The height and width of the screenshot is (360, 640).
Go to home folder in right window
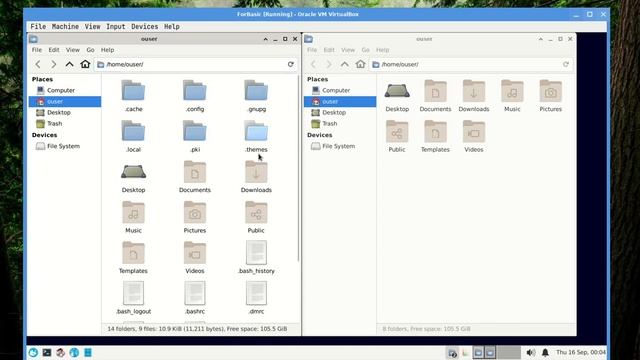click(360, 64)
